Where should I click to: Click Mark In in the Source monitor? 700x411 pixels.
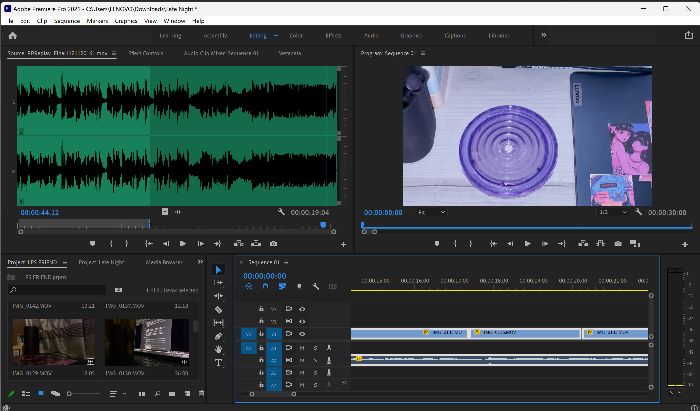point(111,244)
